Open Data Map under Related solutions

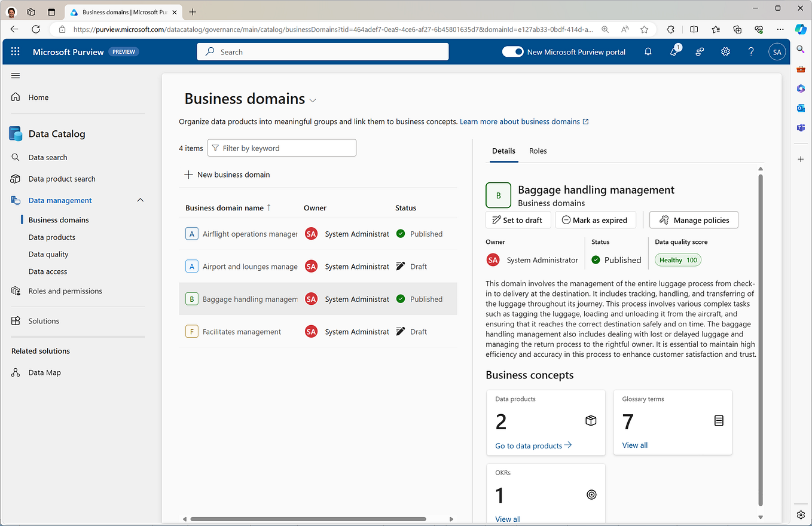point(44,372)
